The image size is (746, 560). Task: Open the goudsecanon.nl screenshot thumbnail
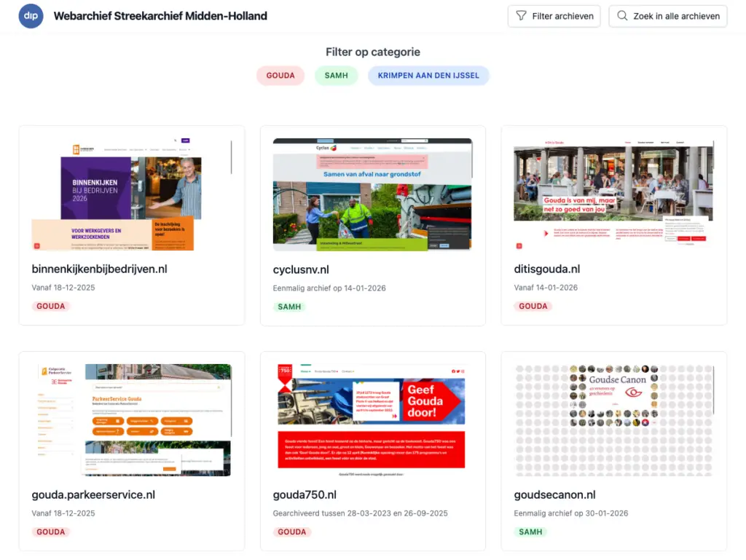click(x=613, y=420)
